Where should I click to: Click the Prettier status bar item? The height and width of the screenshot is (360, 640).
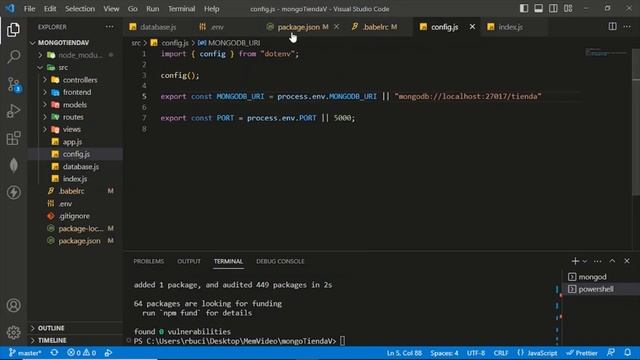coord(582,353)
